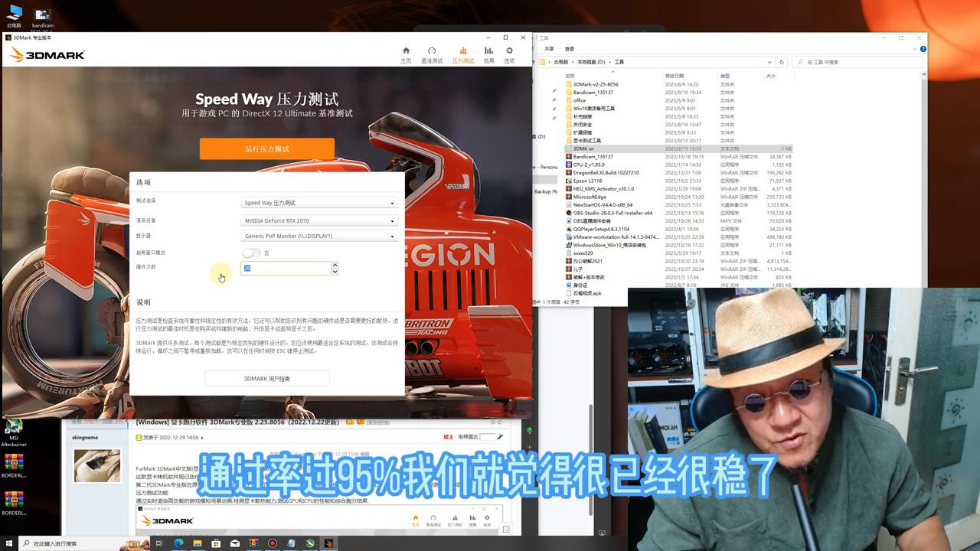Open the BORDERL WinRAR archive on desktop

pyautogui.click(x=15, y=463)
